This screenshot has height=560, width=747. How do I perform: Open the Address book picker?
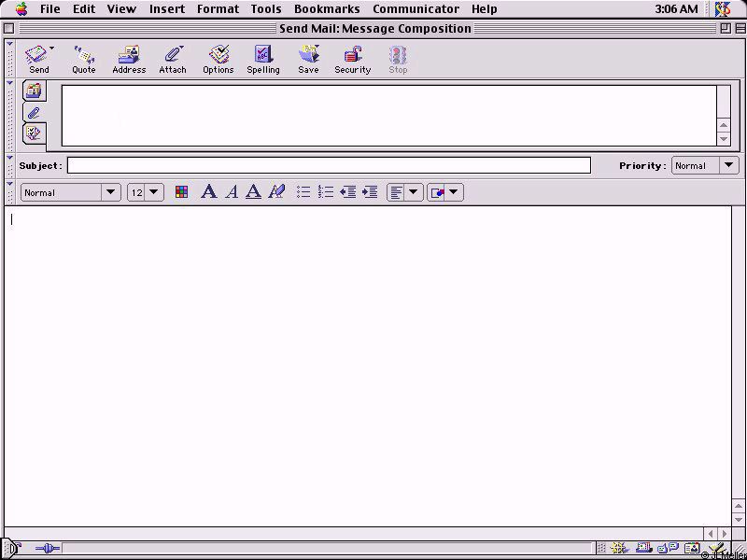[x=129, y=60]
